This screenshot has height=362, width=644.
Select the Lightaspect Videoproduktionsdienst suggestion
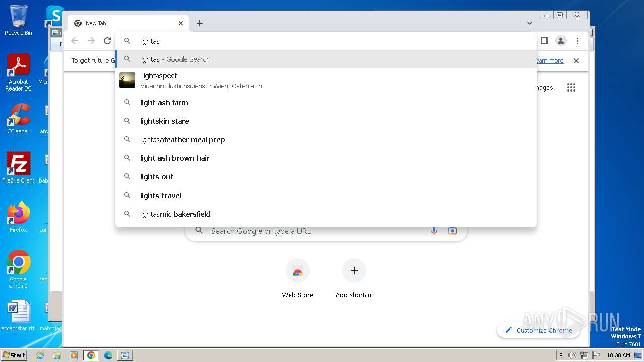326,80
